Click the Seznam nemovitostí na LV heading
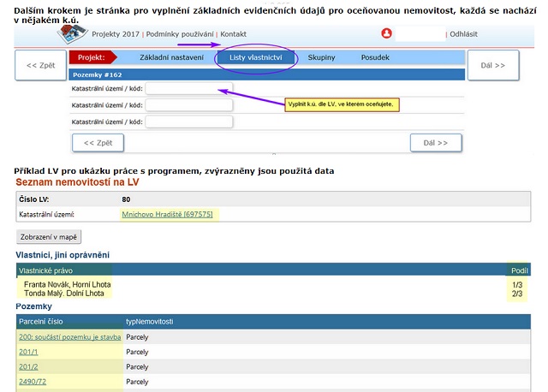The image size is (548, 392). point(77,182)
